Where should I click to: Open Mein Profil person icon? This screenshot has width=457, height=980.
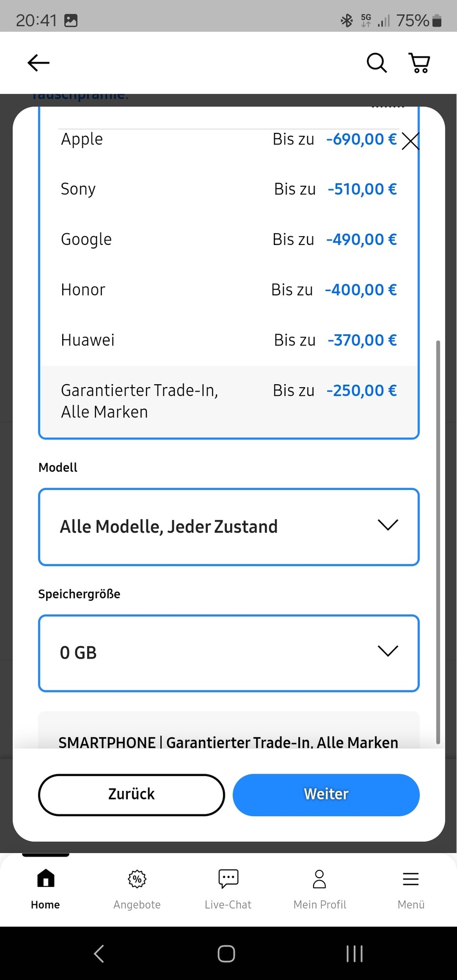(319, 879)
